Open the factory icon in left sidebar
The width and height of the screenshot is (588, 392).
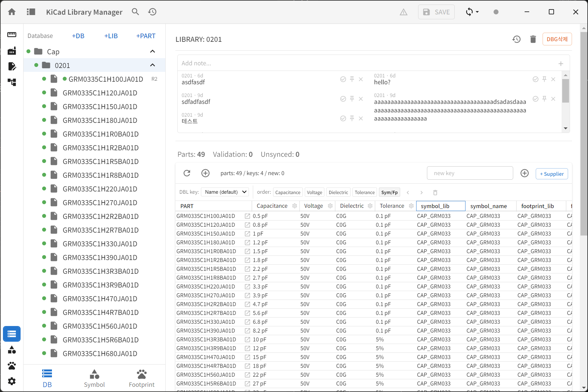pos(12,51)
